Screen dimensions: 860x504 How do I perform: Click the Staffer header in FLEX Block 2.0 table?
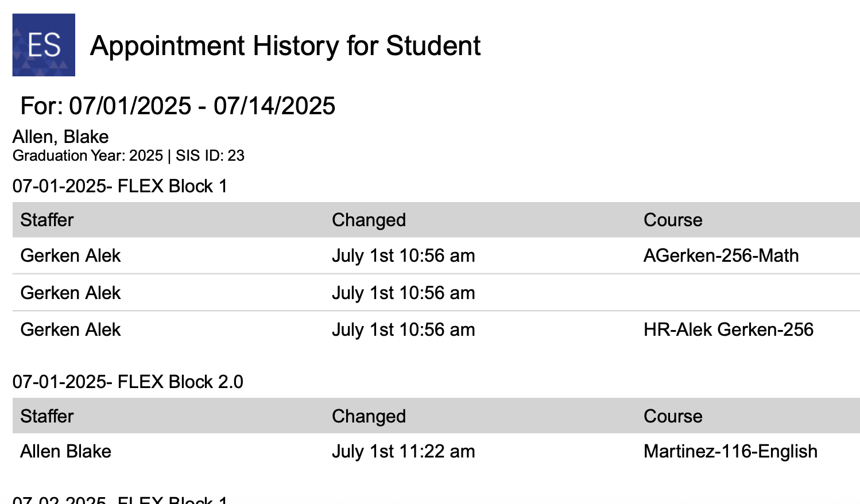click(x=47, y=416)
